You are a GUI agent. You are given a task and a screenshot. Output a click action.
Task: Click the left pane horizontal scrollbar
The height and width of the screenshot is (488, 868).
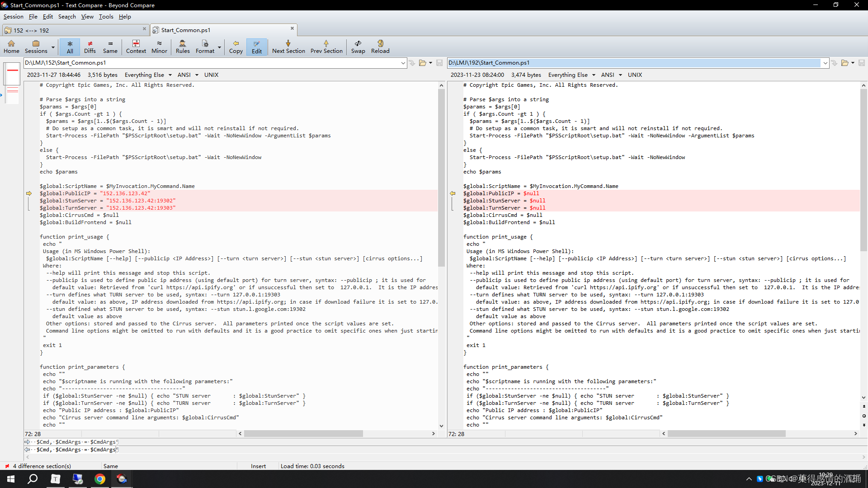pyautogui.click(x=303, y=433)
